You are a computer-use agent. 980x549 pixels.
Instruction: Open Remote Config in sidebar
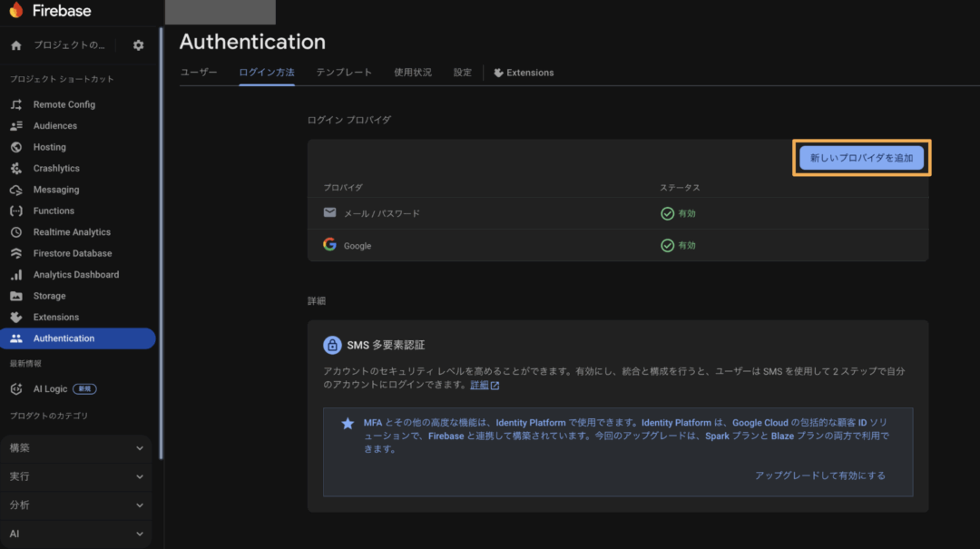click(64, 104)
